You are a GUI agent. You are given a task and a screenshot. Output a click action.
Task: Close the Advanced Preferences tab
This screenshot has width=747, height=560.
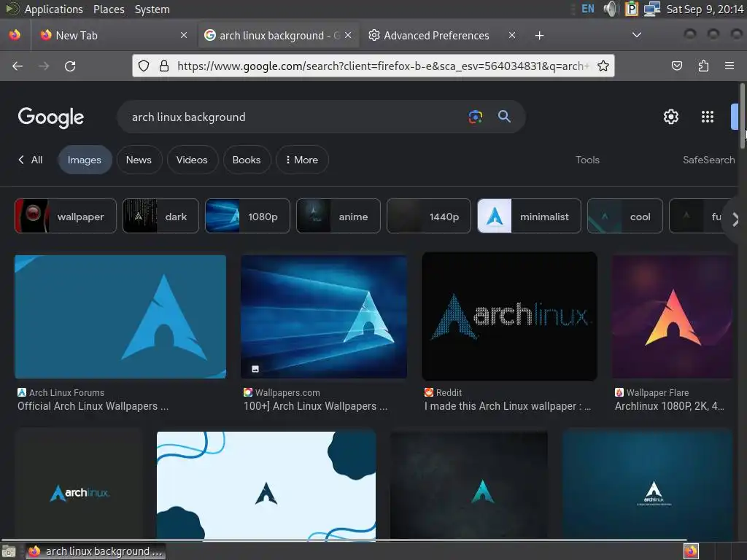point(512,35)
